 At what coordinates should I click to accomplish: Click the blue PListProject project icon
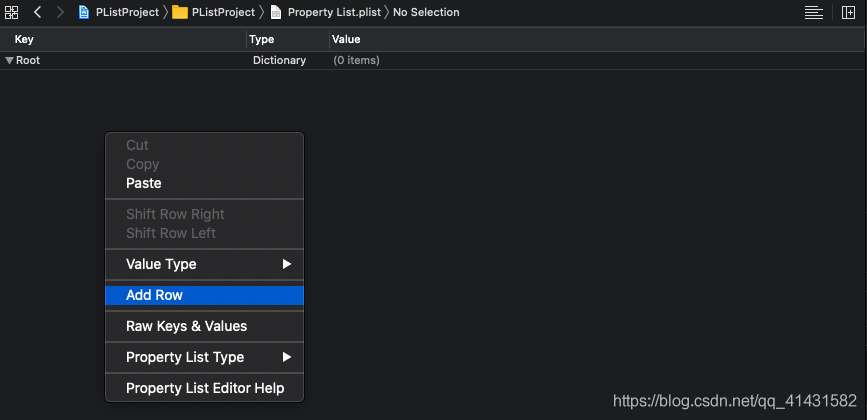[84, 12]
